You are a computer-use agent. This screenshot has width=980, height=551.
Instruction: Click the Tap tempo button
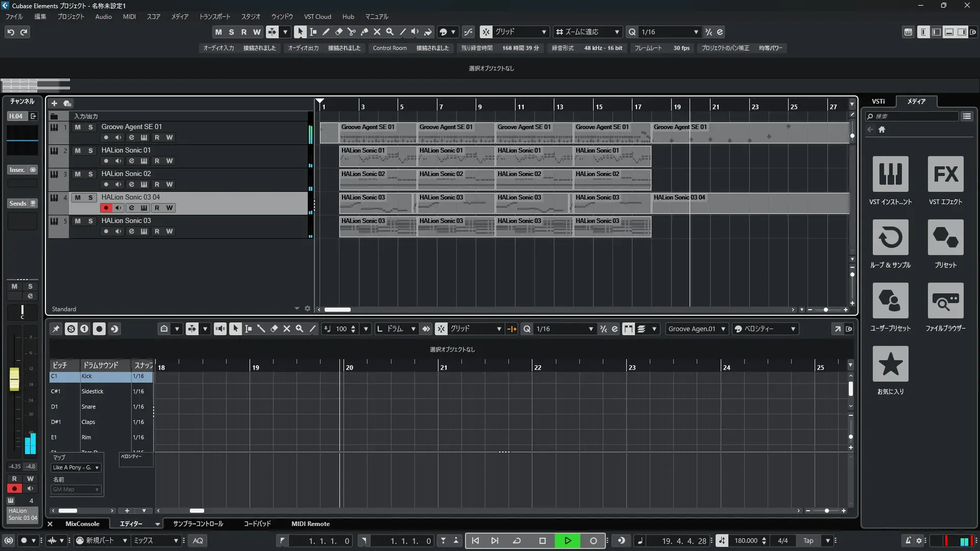coord(808,541)
